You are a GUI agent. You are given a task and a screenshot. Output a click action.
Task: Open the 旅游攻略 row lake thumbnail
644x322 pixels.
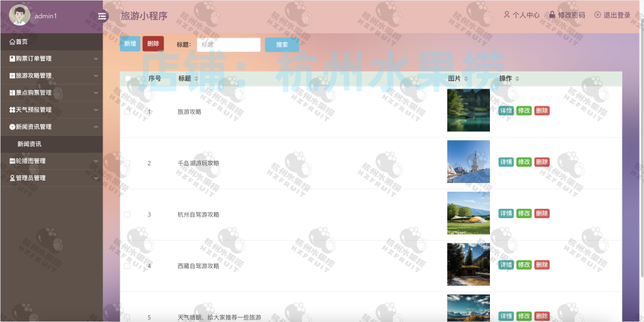468,110
